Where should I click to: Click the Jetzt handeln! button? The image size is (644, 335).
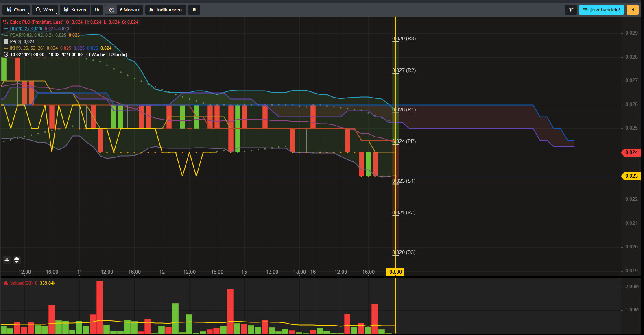point(601,10)
